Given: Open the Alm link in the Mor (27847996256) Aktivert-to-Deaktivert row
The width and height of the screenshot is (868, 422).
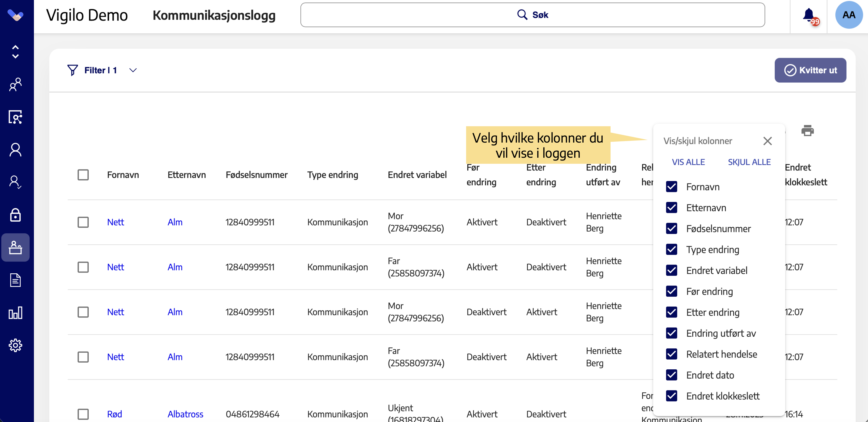Looking at the screenshot, I should coord(175,222).
